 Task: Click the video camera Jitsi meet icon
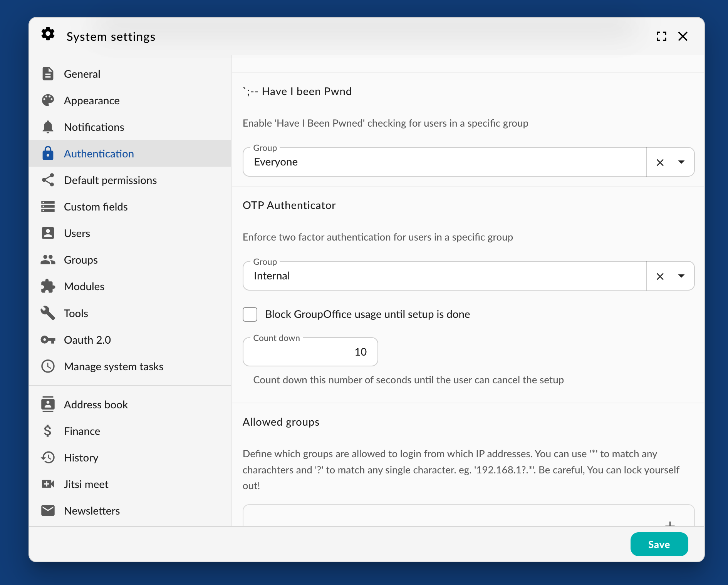(48, 484)
